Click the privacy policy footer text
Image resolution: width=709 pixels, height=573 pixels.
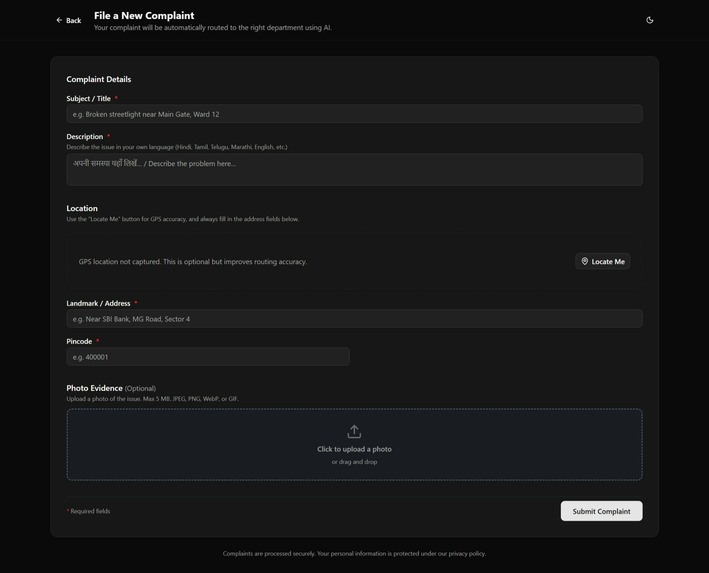tap(354, 554)
